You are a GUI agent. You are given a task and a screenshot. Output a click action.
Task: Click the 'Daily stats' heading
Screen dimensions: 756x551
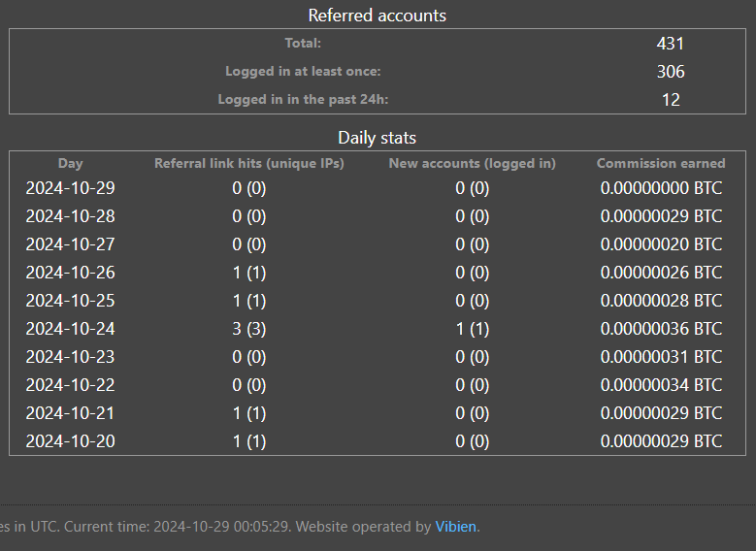point(378,138)
